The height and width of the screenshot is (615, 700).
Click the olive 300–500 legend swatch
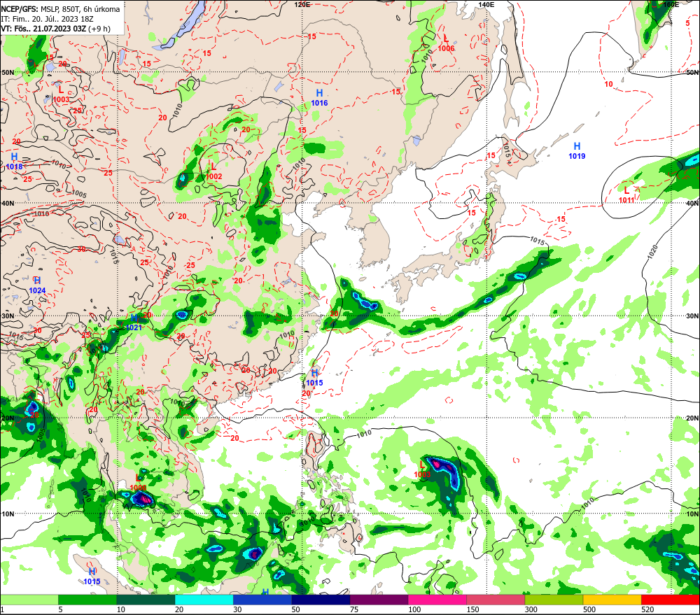[x=554, y=600]
